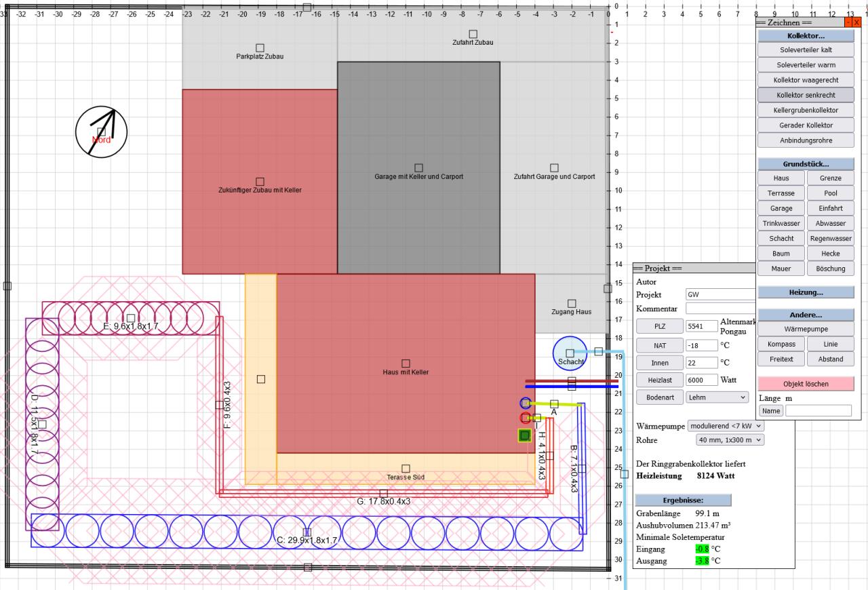This screenshot has width=868, height=590.
Task: Open Rohre dropdown 40 mm, 1x300 m
Action: [x=730, y=440]
